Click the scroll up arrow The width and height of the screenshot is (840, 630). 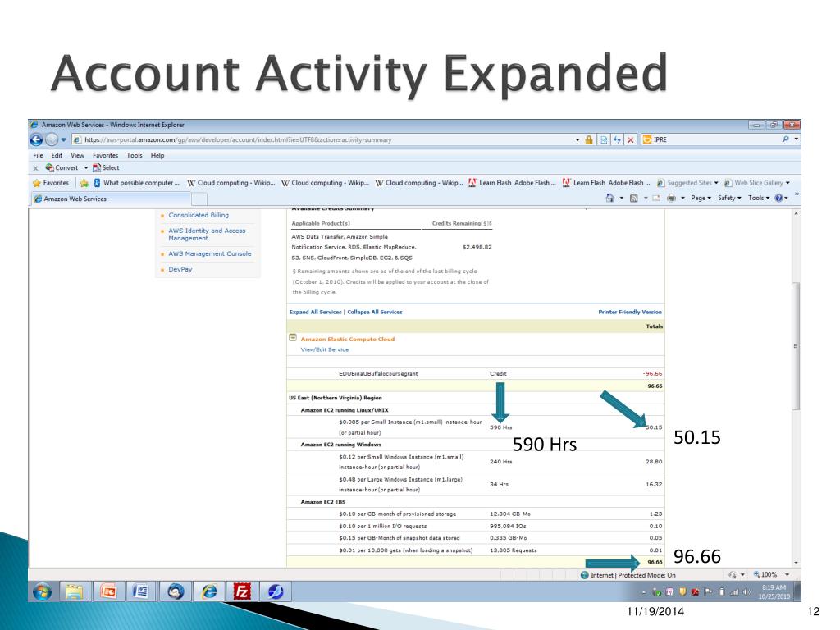(796, 213)
